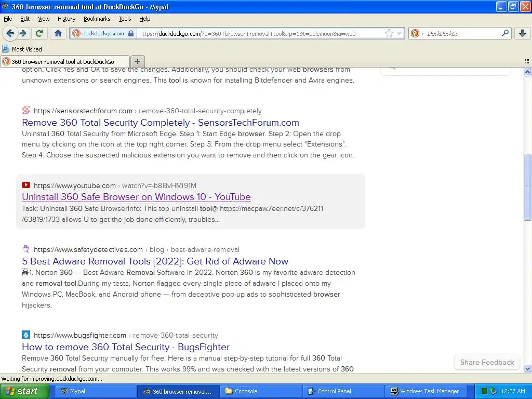Click the 'Most Visited' bookmarks toolbar label
532x399 pixels.
[x=27, y=49]
